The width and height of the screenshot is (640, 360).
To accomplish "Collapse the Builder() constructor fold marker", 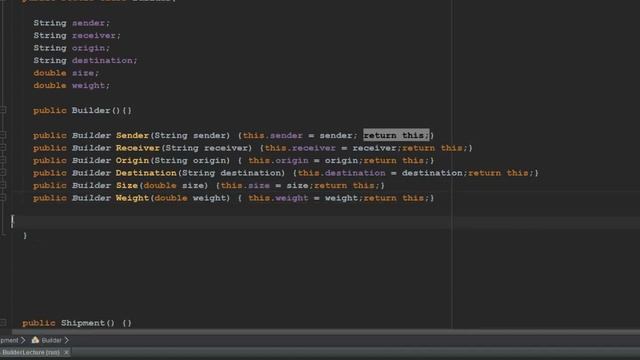I will coord(3,110).
